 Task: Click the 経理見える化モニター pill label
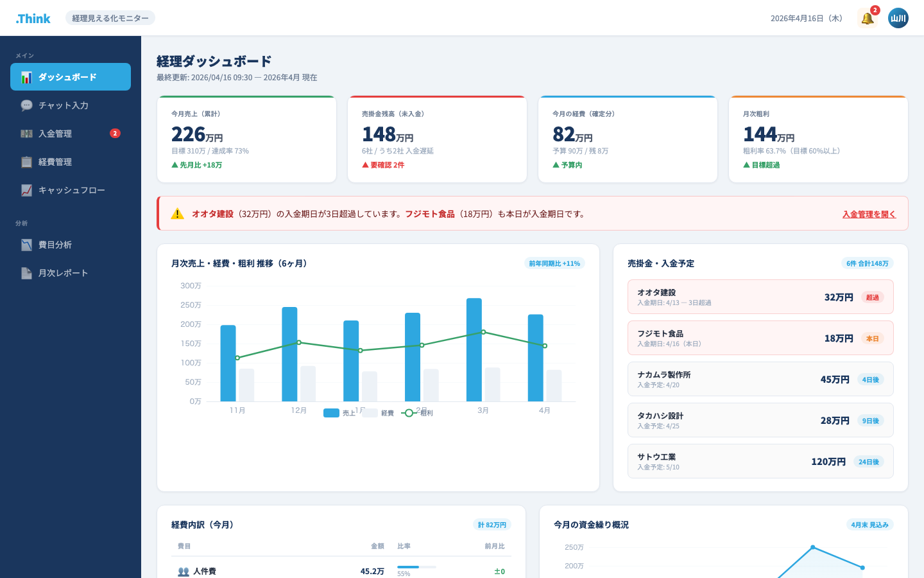(110, 18)
